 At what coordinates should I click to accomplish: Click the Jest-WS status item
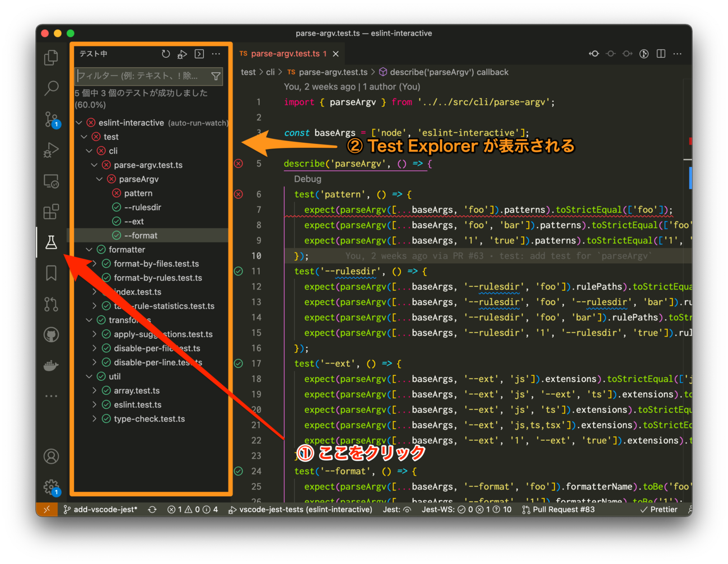pos(466,510)
